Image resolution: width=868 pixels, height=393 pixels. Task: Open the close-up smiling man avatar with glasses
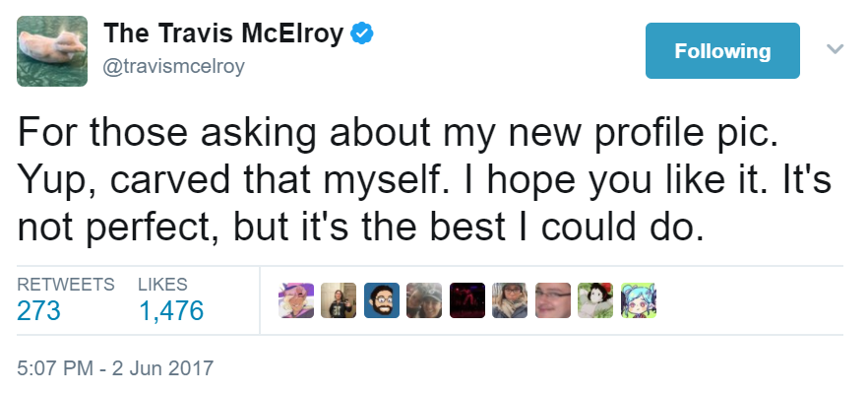tap(553, 300)
